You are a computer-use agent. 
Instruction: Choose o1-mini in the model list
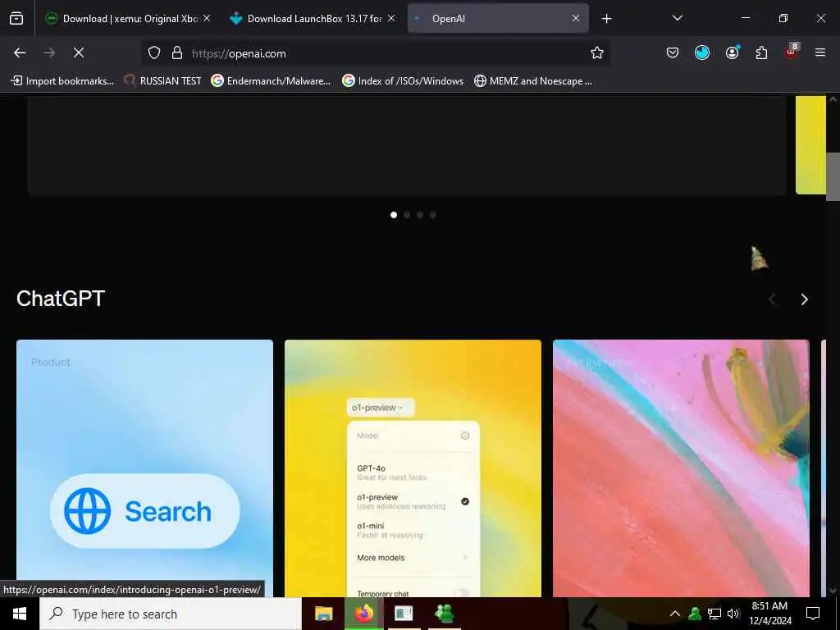(413, 530)
